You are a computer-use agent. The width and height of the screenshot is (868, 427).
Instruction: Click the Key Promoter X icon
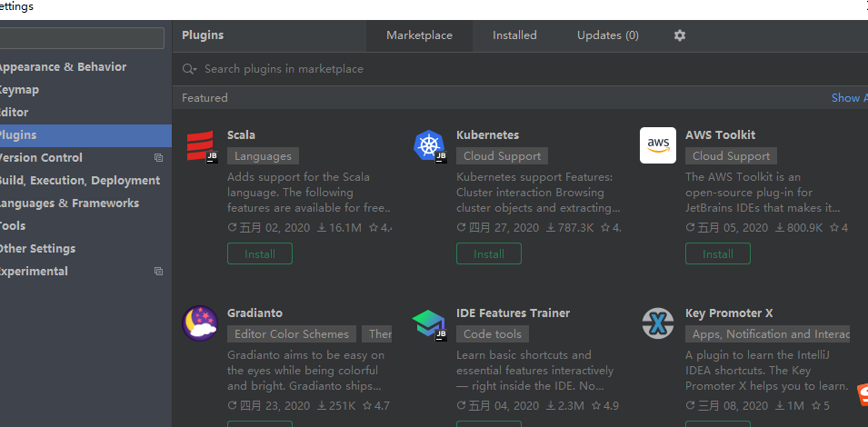(x=658, y=323)
